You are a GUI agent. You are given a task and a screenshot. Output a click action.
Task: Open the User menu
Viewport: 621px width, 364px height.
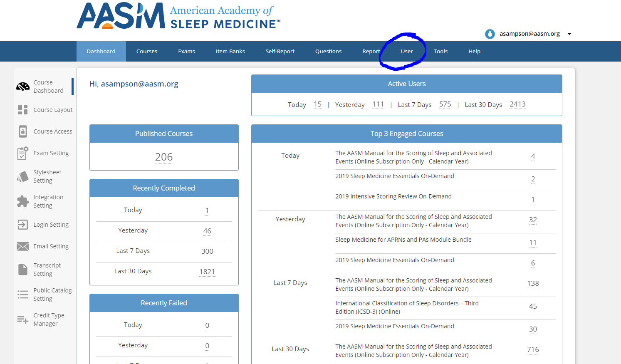point(407,52)
